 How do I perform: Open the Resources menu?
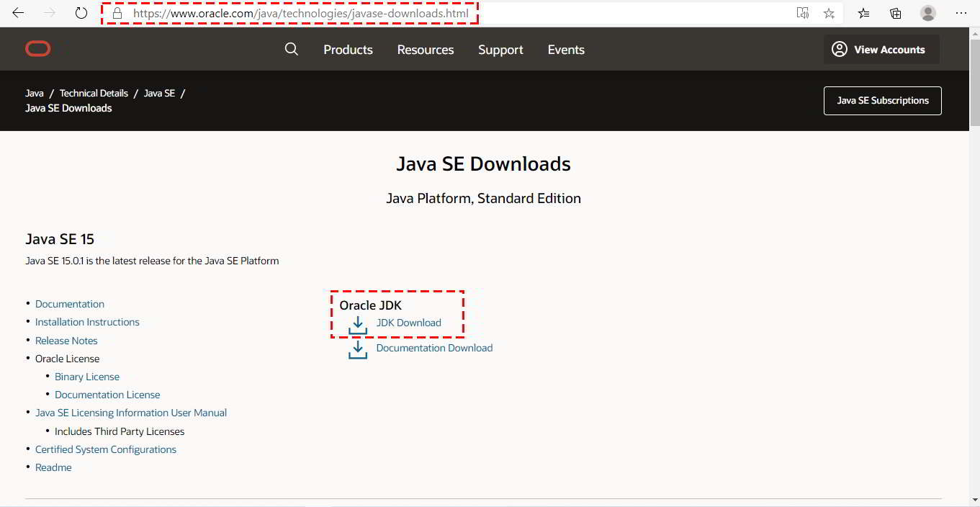click(426, 50)
